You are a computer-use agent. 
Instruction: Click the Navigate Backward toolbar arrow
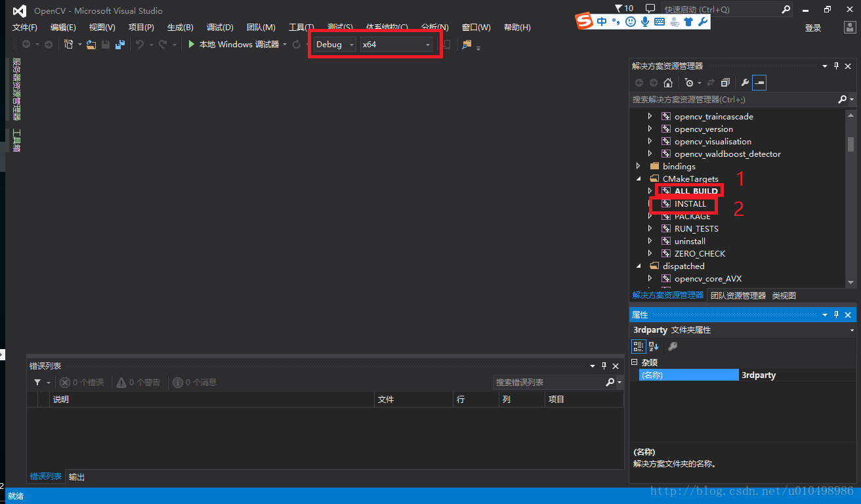point(26,44)
